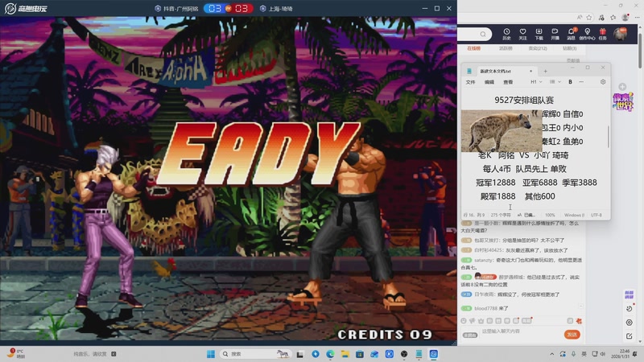Click the target-circle icon in right side panel
Viewport: 644px width, 362px height.
pos(630,323)
